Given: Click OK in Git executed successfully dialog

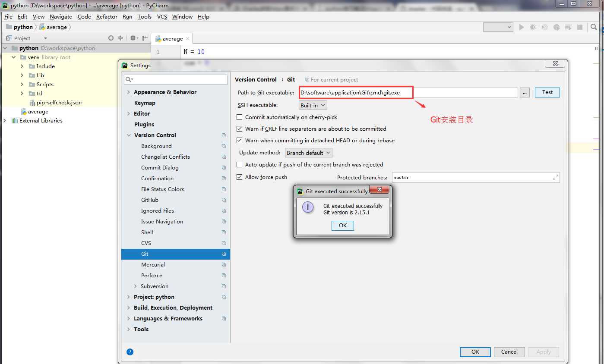Looking at the screenshot, I should pos(343,226).
